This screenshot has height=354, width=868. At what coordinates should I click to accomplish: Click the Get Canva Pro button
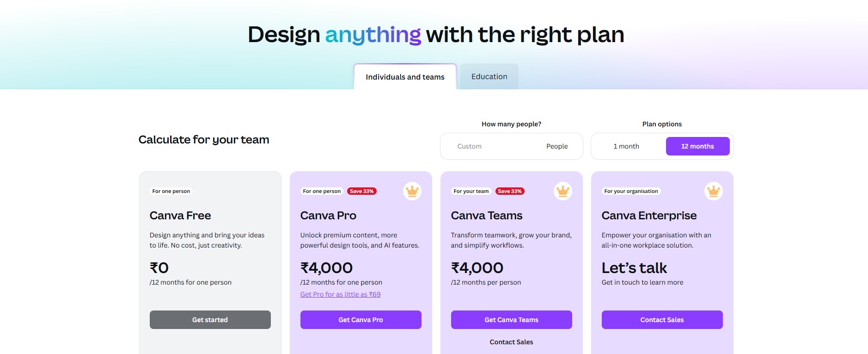pos(361,320)
